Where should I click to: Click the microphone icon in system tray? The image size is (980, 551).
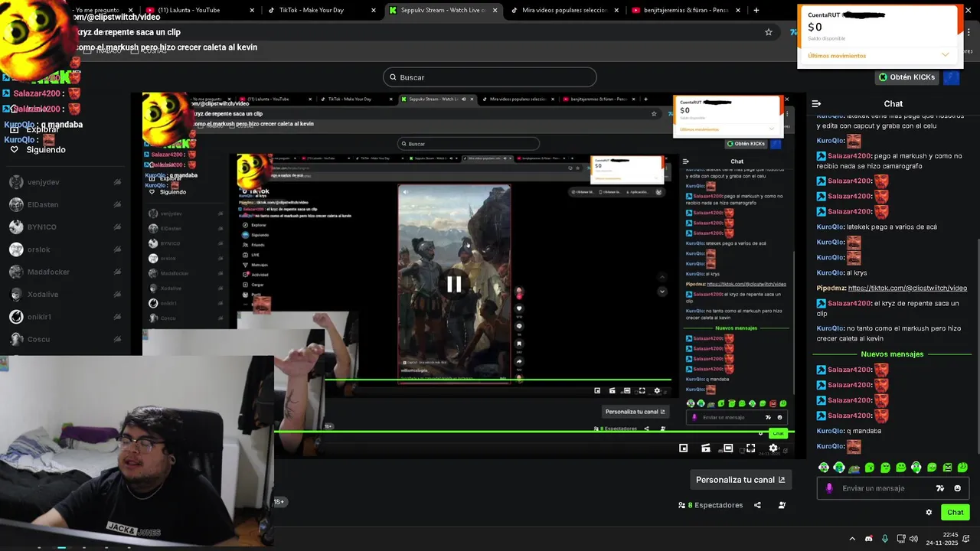pyautogui.click(x=885, y=539)
